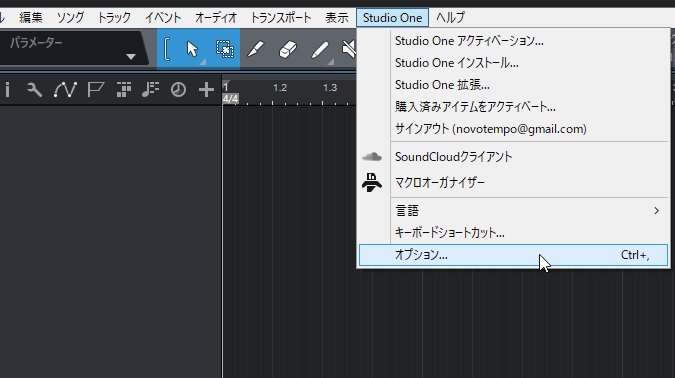
Task: Toggle the marquee selection tool icon
Action: pos(225,49)
